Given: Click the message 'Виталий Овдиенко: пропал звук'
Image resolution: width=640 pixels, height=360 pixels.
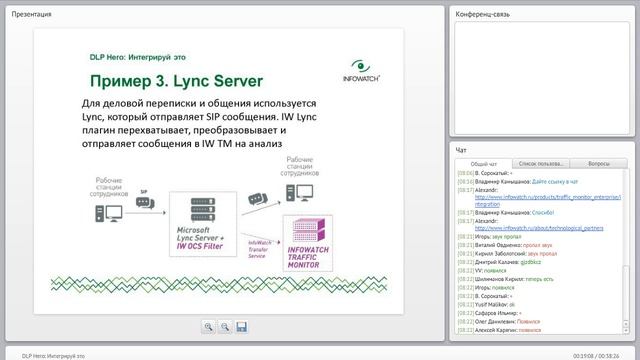Looking at the screenshot, I should [505, 245].
